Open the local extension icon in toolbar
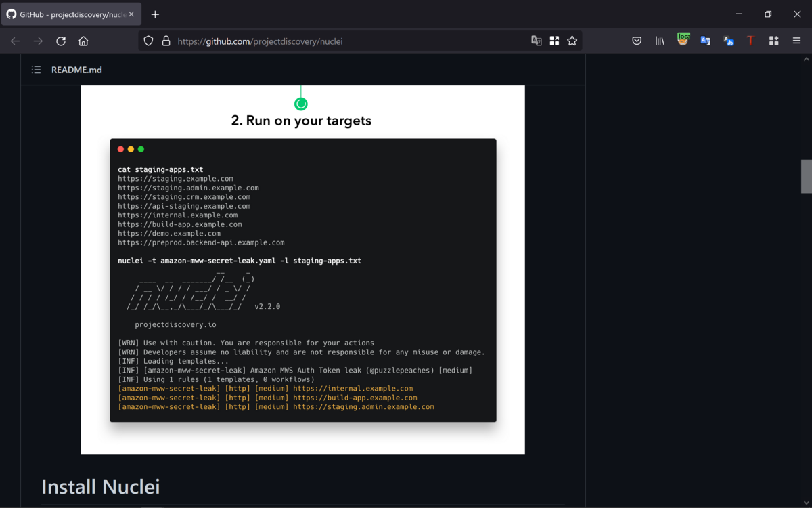The image size is (812, 508). tap(683, 40)
